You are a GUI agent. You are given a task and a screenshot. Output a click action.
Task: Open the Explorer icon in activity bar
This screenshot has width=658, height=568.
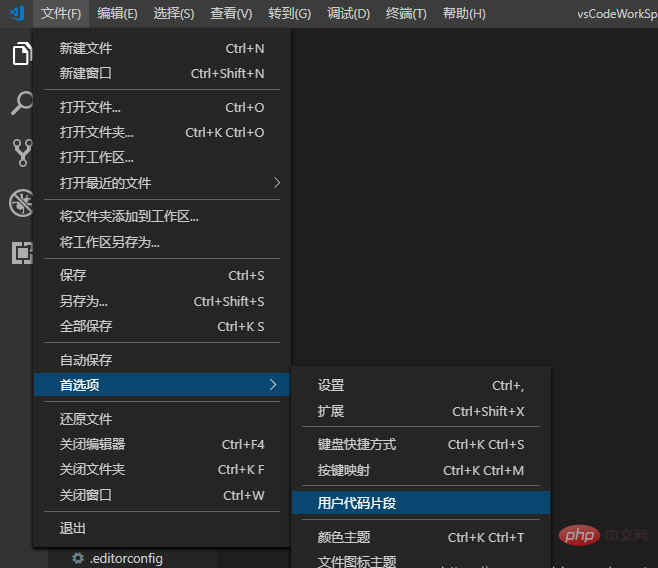click(22, 53)
